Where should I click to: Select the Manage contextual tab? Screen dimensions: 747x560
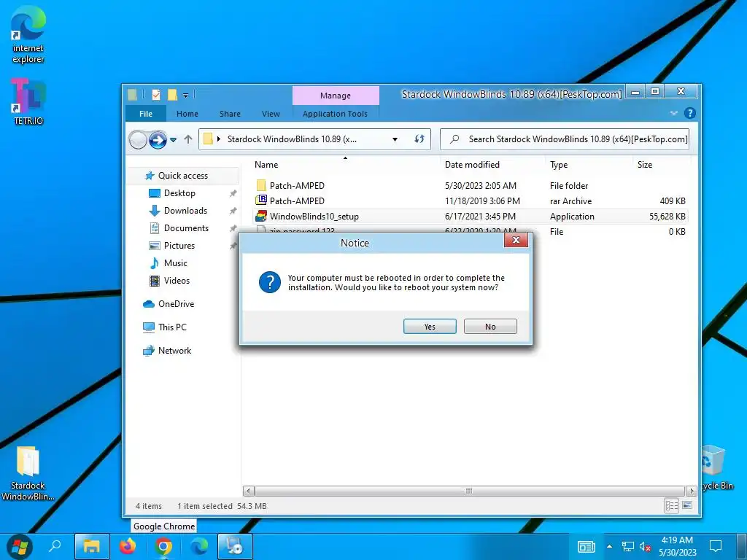point(336,96)
